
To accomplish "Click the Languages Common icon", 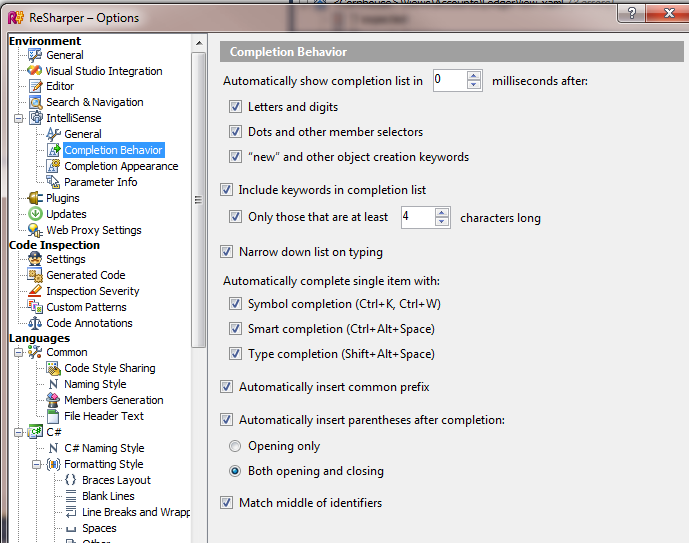I will pyautogui.click(x=35, y=352).
